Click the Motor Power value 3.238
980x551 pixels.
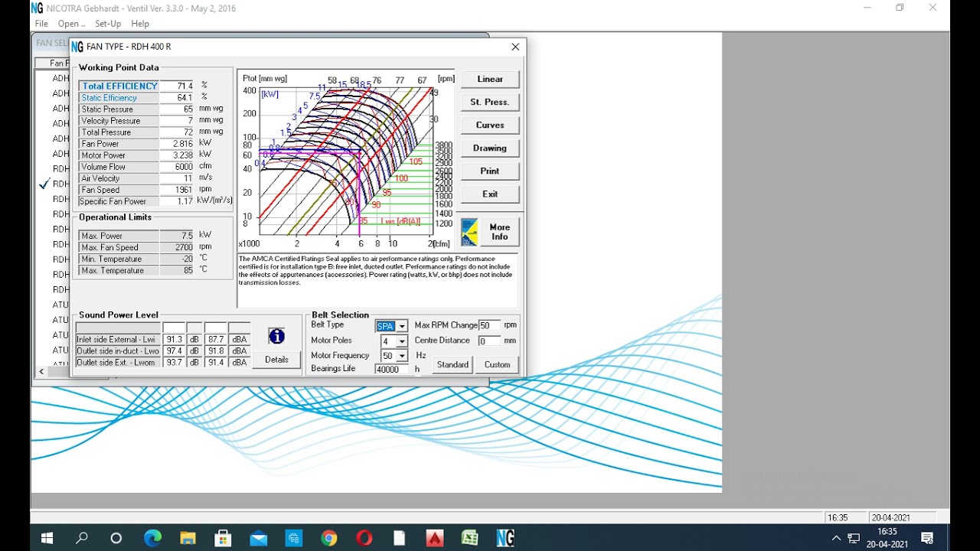(x=178, y=155)
